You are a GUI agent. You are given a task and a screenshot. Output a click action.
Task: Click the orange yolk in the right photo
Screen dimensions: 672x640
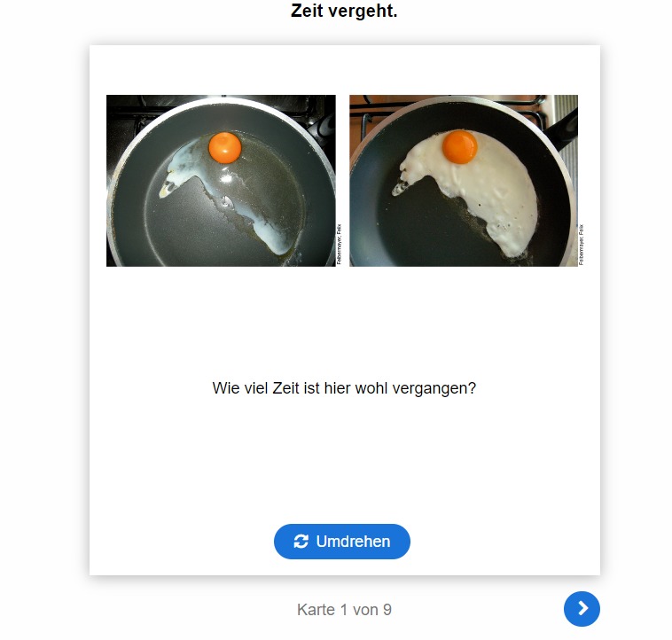click(460, 147)
